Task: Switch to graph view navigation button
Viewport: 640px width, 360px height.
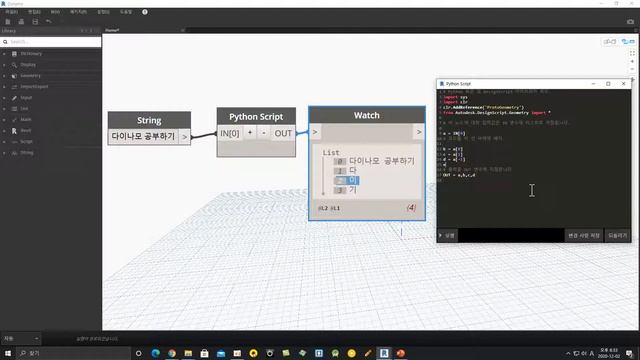Action: coord(628,42)
